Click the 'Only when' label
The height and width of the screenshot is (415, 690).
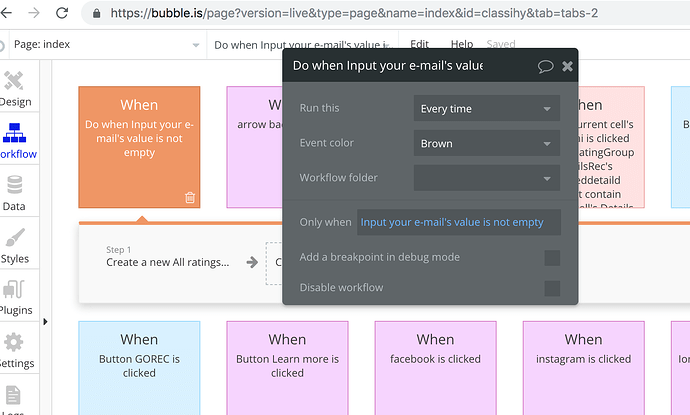[325, 222]
